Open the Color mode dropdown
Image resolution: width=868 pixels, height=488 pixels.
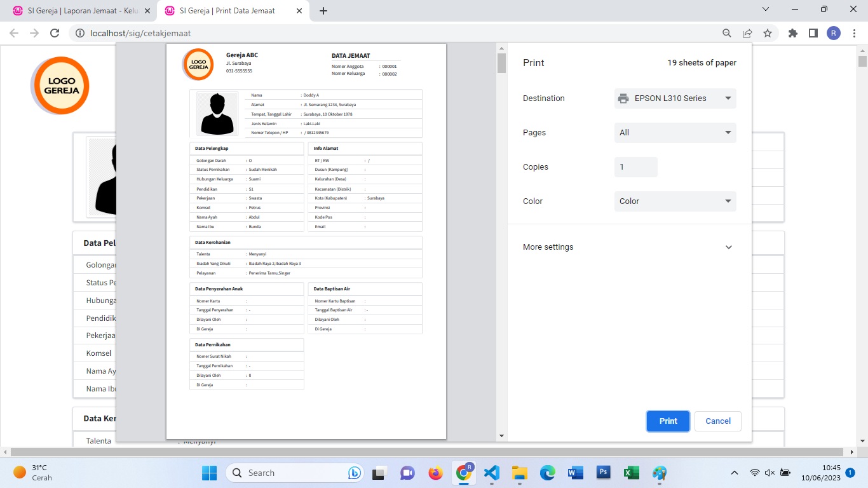click(x=675, y=201)
